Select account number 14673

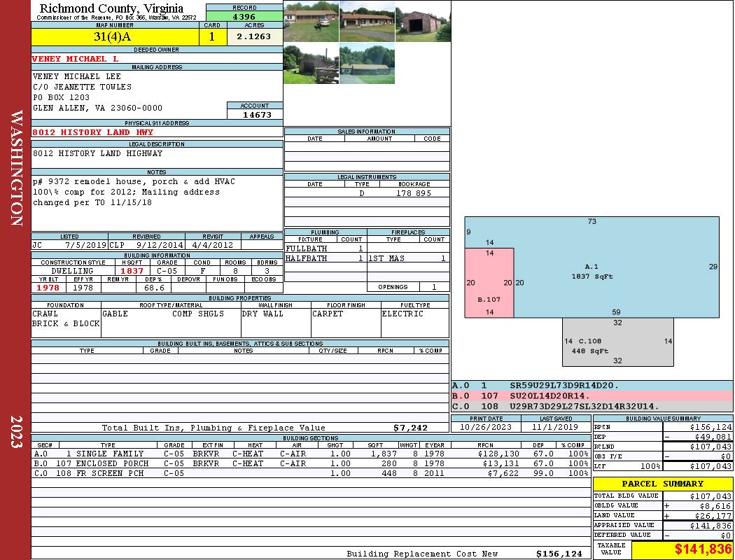point(256,114)
